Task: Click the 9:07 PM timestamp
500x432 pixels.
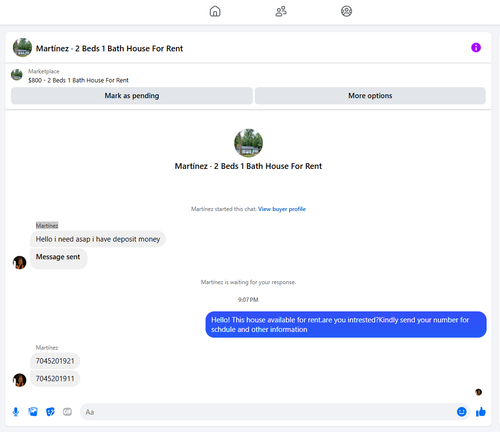Action: [x=248, y=300]
